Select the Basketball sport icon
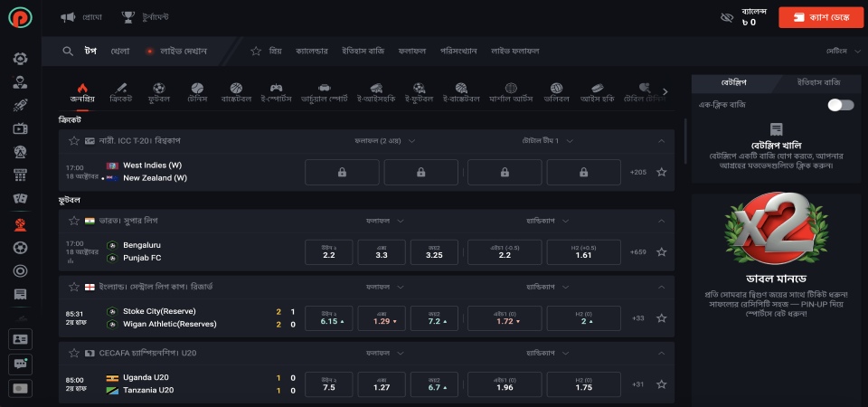 point(236,92)
